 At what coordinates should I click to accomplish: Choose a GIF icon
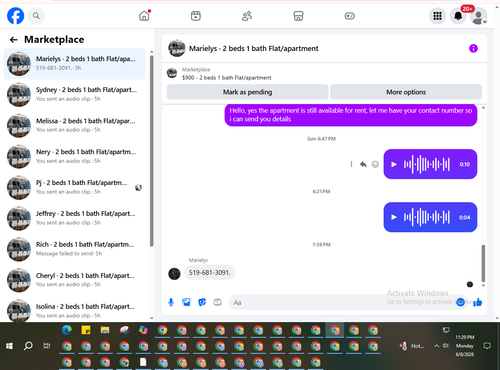pos(217,302)
